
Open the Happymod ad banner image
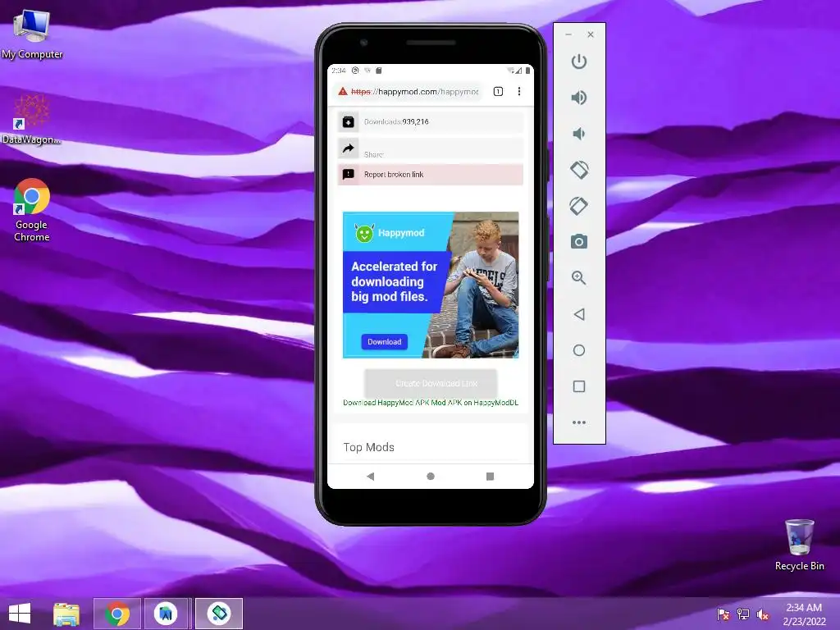[x=431, y=285]
